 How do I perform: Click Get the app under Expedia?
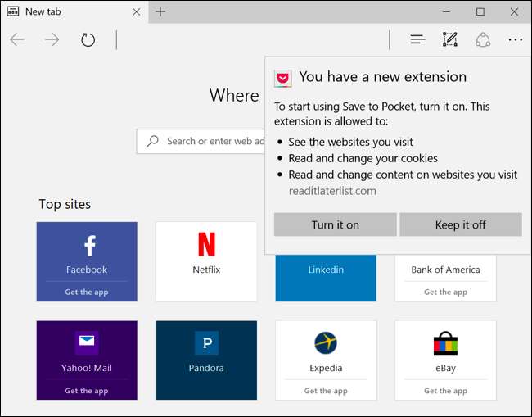click(326, 391)
